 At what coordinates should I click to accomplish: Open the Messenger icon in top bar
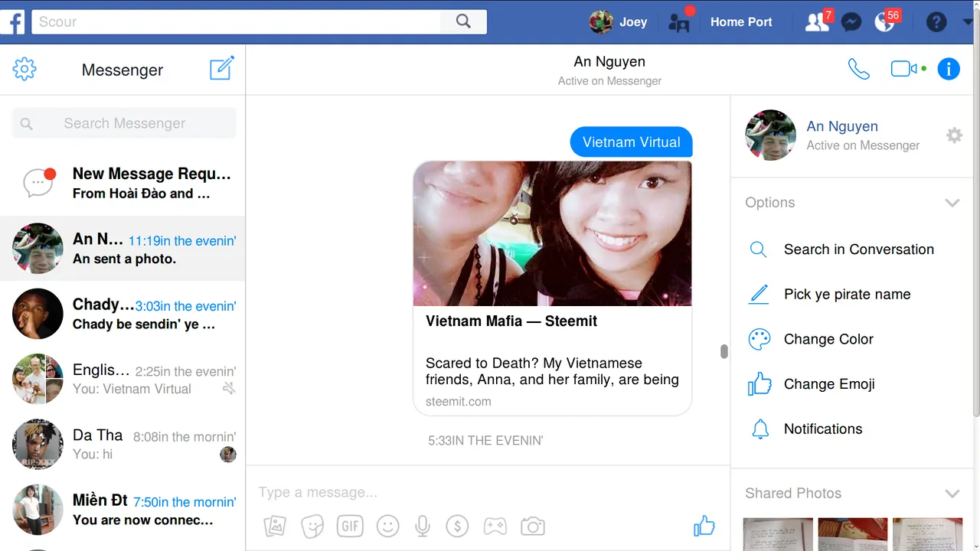pos(851,21)
